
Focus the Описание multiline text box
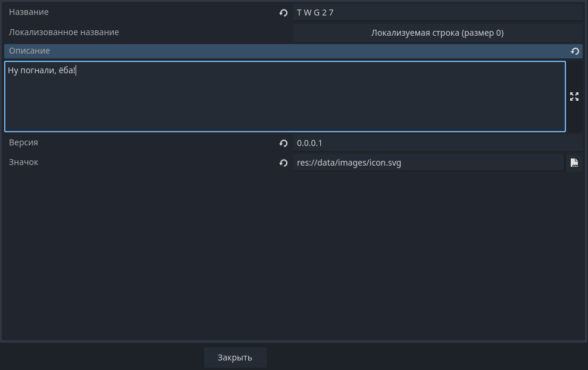point(285,97)
